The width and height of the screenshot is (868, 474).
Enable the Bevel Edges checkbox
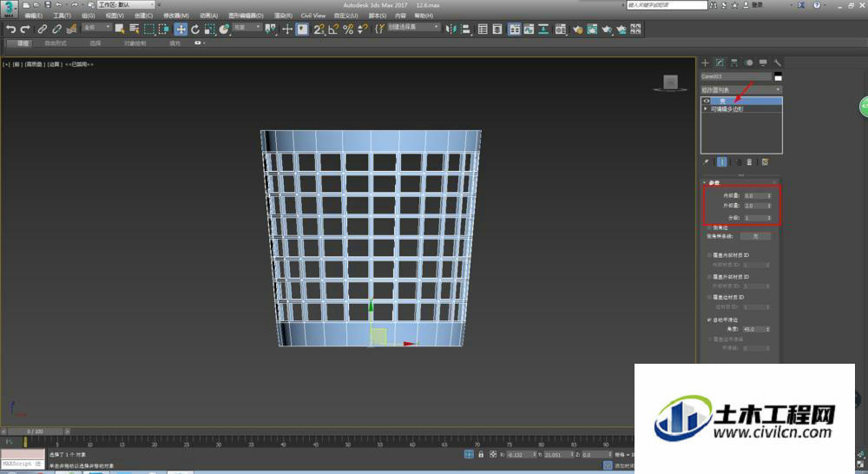click(x=709, y=227)
